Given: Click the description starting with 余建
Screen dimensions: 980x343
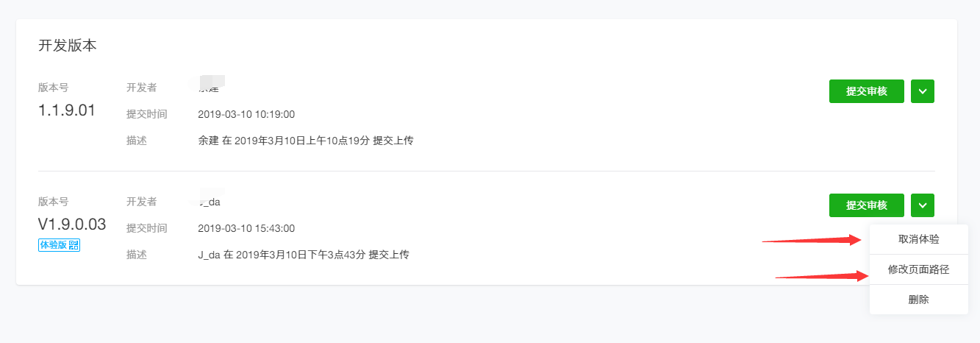Looking at the screenshot, I should pos(305,140).
